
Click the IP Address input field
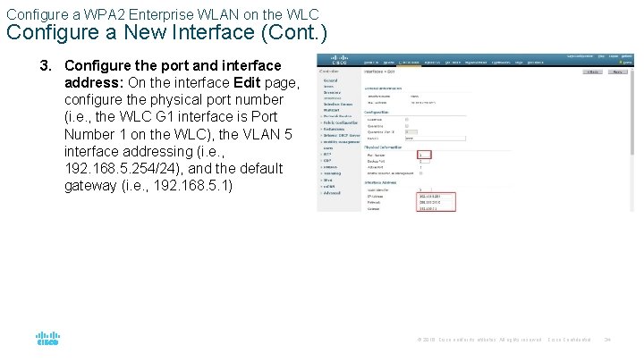[436, 196]
